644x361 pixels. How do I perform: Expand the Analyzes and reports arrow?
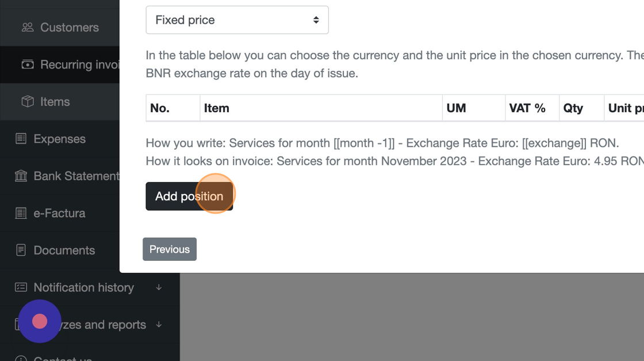click(x=159, y=325)
